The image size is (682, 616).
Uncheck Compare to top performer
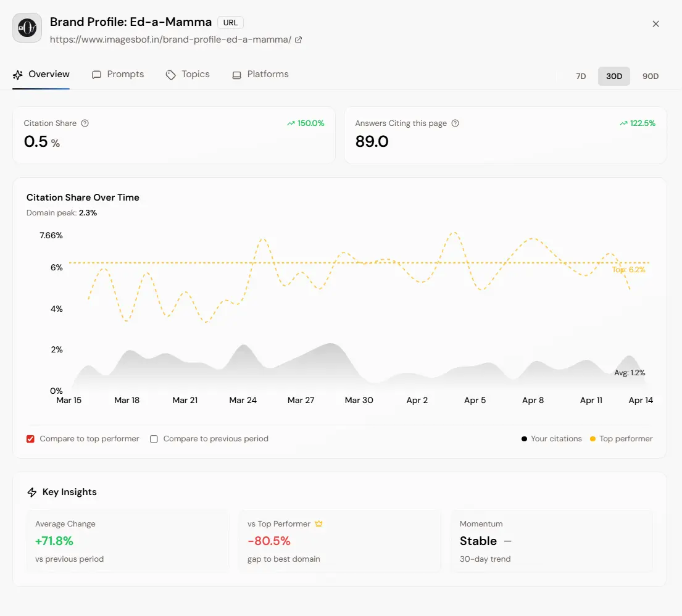30,439
